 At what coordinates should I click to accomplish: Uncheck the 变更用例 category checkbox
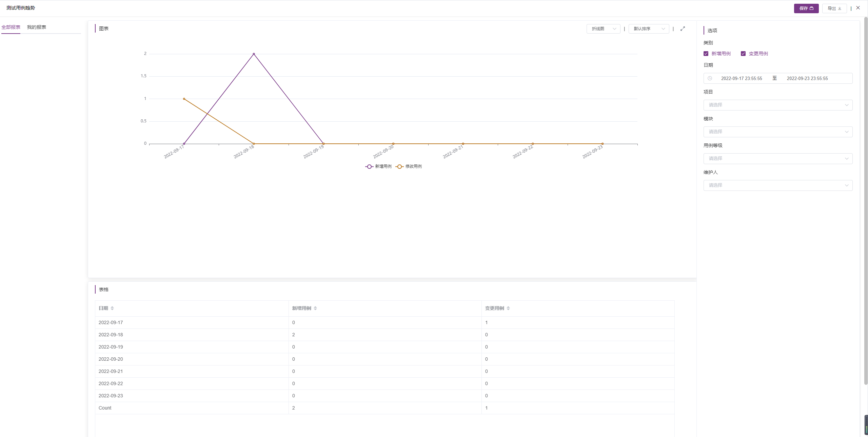743,54
